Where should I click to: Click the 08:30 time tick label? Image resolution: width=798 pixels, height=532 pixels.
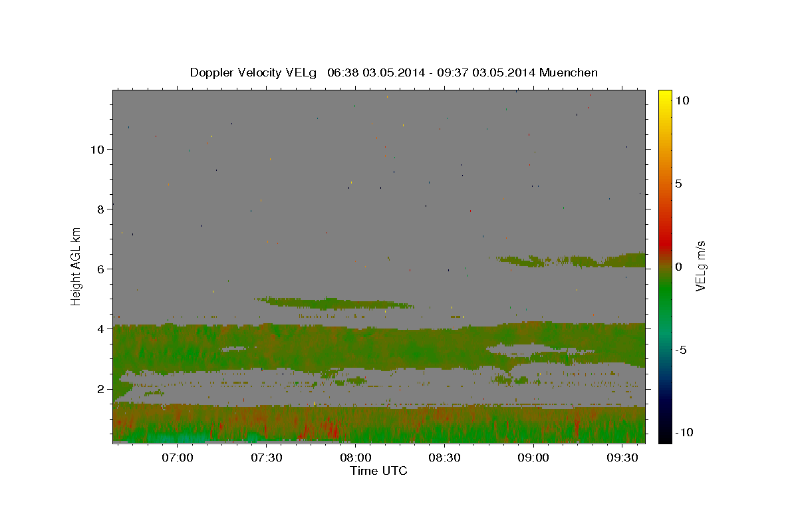(x=444, y=458)
